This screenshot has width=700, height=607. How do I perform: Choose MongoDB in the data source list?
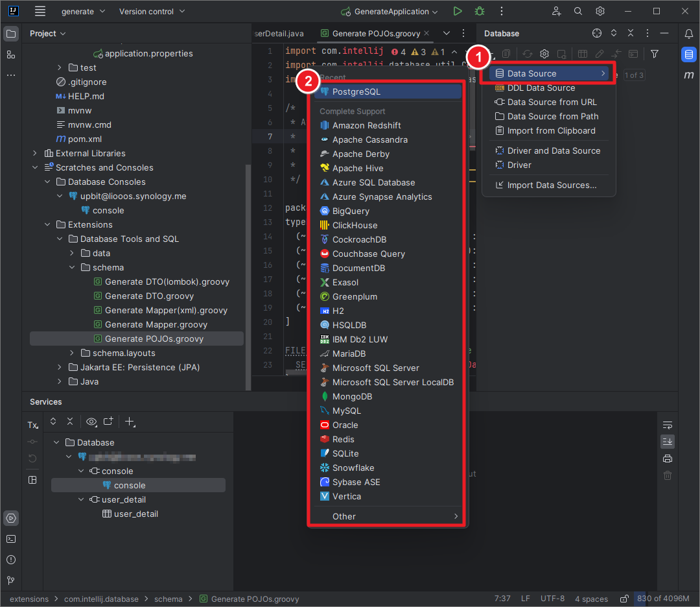coord(388,397)
